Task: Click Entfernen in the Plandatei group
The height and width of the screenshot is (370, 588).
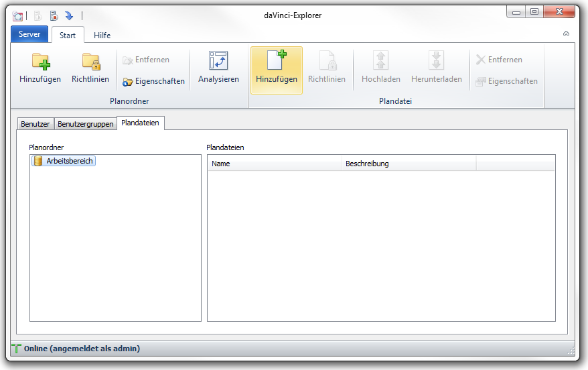Action: 499,60
